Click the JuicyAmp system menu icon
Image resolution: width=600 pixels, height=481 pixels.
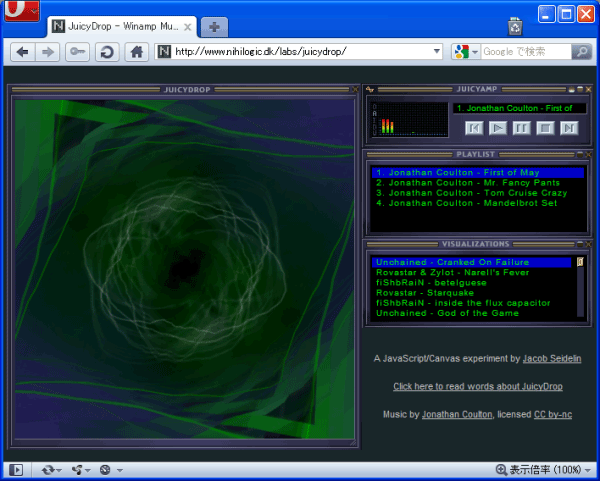(x=370, y=89)
